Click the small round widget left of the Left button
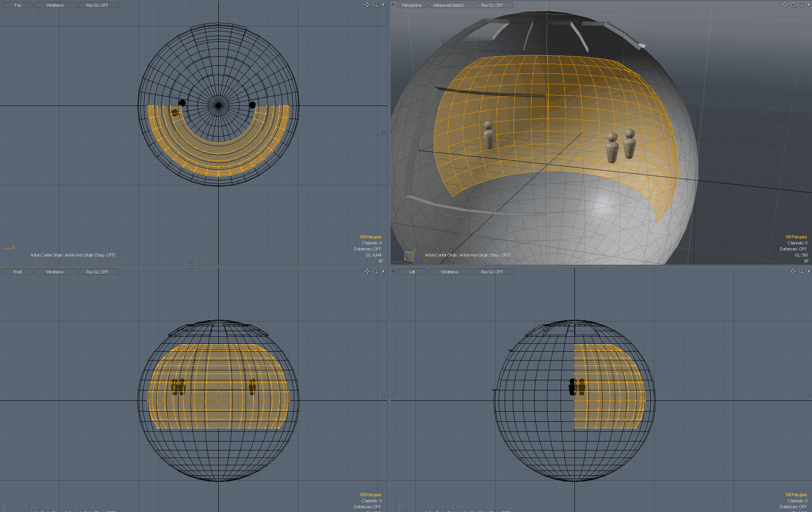812x512 pixels. (x=394, y=272)
